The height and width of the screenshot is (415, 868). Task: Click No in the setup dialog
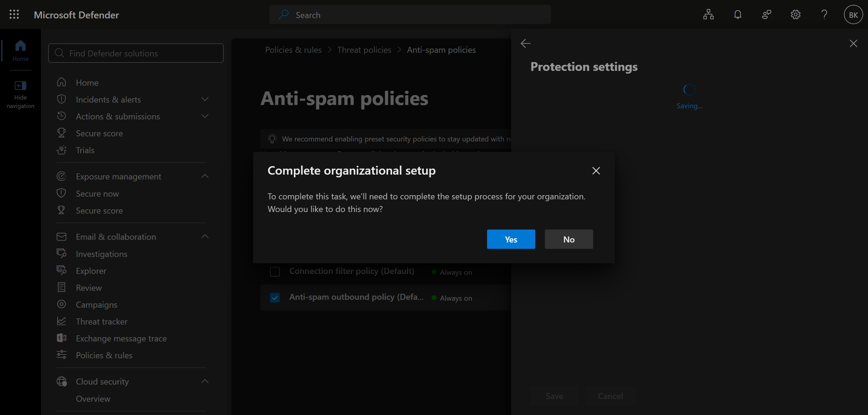click(x=569, y=239)
